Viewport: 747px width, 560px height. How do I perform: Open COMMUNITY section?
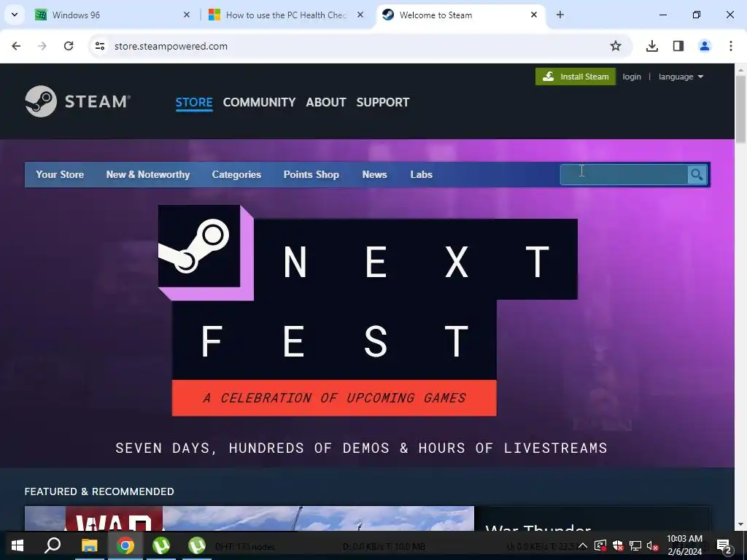pos(259,102)
